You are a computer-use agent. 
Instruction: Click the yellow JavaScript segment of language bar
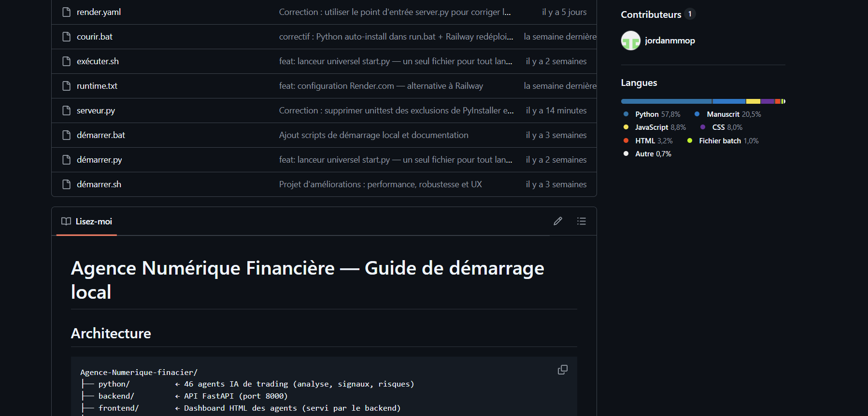point(754,101)
